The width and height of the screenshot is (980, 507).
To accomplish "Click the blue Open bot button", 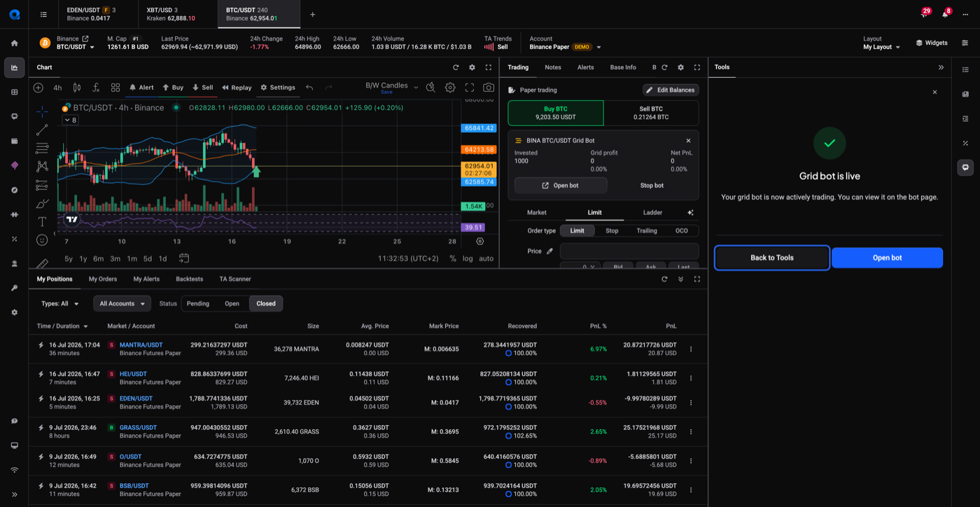I will 887,258.
